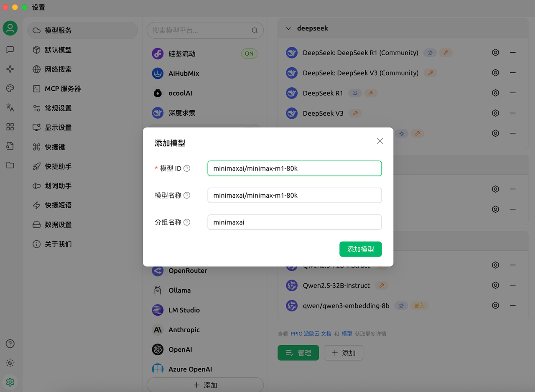Select Anthropic provider
The height and width of the screenshot is (392, 535).
pos(205,330)
